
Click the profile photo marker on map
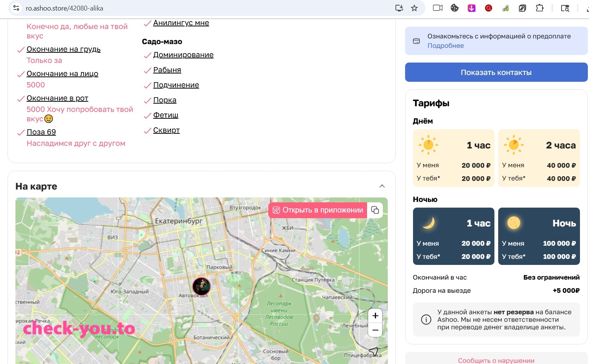(201, 286)
